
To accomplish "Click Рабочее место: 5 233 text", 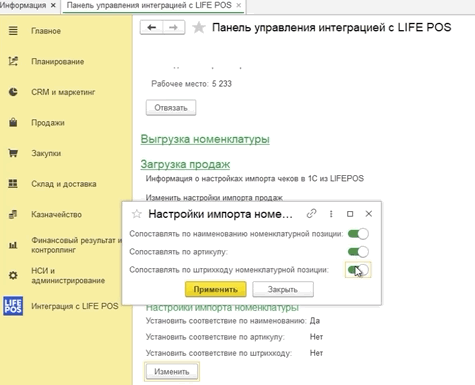I will coord(191,84).
